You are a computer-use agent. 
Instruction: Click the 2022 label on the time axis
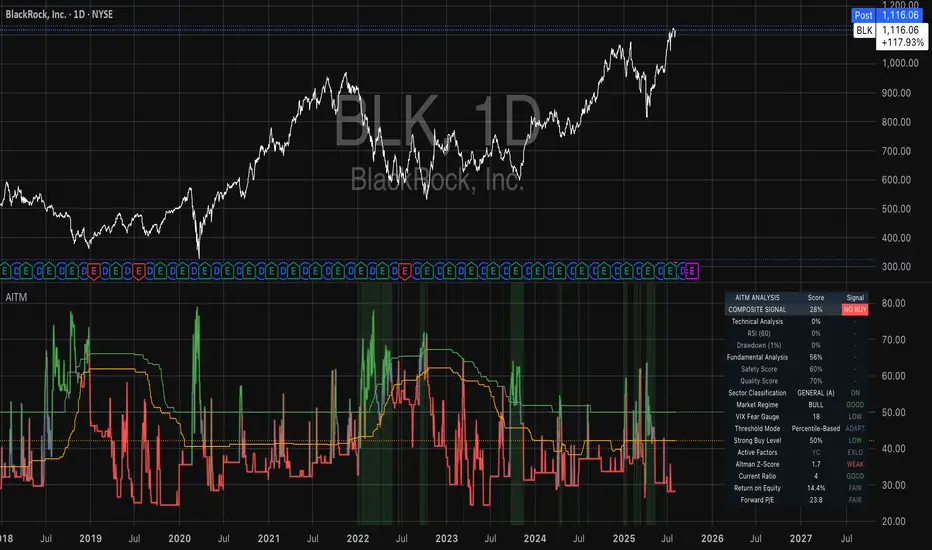(x=358, y=538)
